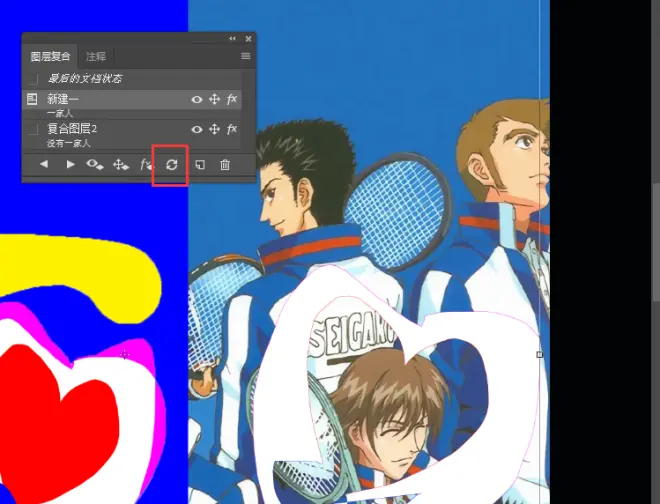The image size is (660, 504).
Task: Apply next selected layer comp arrow
Action: (70, 164)
